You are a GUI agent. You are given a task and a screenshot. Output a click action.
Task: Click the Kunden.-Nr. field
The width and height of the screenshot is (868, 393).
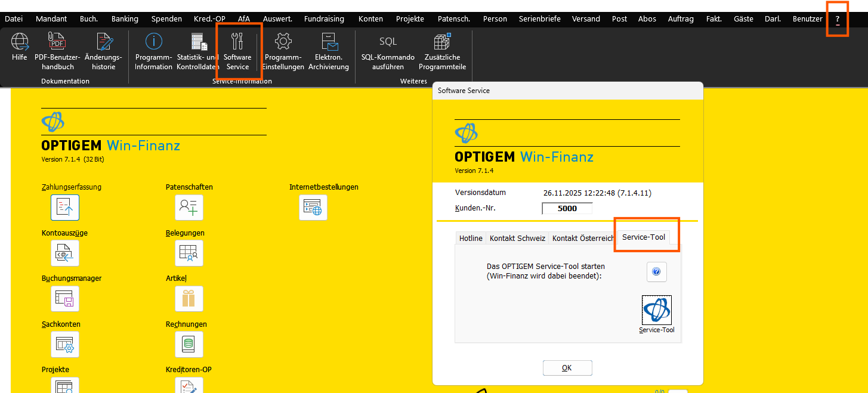tap(567, 209)
